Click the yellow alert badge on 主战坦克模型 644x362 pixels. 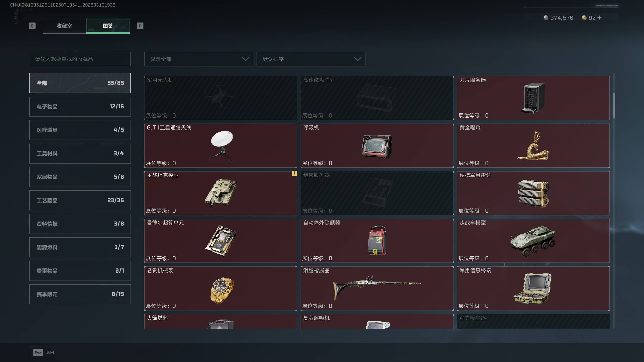click(294, 174)
